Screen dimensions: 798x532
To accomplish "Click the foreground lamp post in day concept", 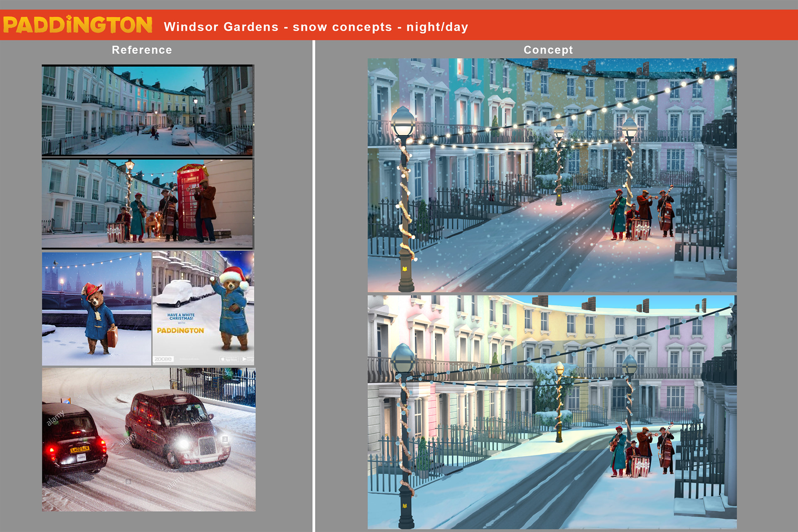I will (x=404, y=436).
